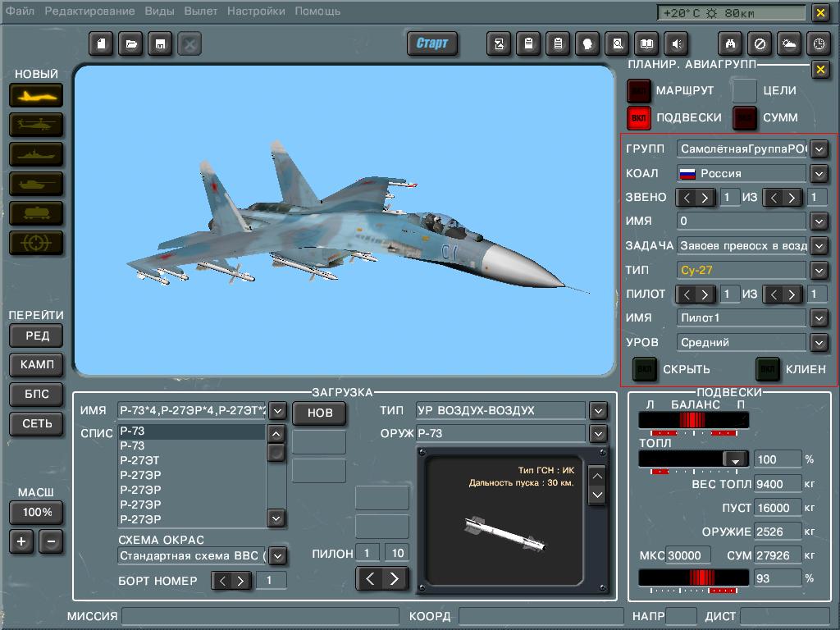Viewport: 840px width, 630px height.
Task: Toggle the МАРШРУТ switch
Action: 638,90
